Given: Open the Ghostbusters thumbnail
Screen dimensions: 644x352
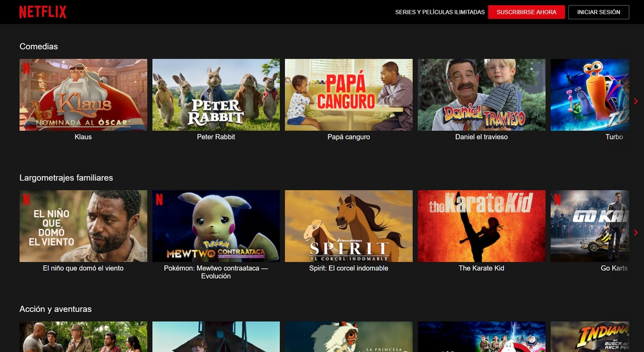Looking at the screenshot, I should [481, 337].
